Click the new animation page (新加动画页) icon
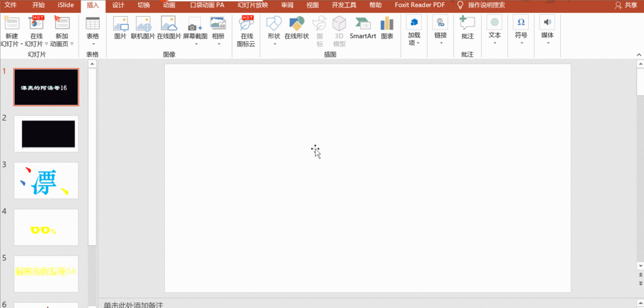Viewport: 644px width, 308px height. [x=62, y=23]
